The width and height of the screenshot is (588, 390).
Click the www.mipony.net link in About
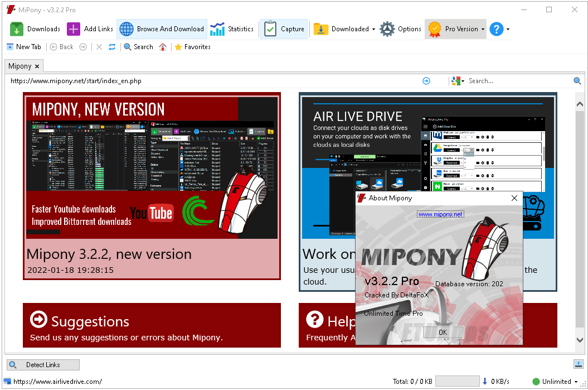point(441,214)
